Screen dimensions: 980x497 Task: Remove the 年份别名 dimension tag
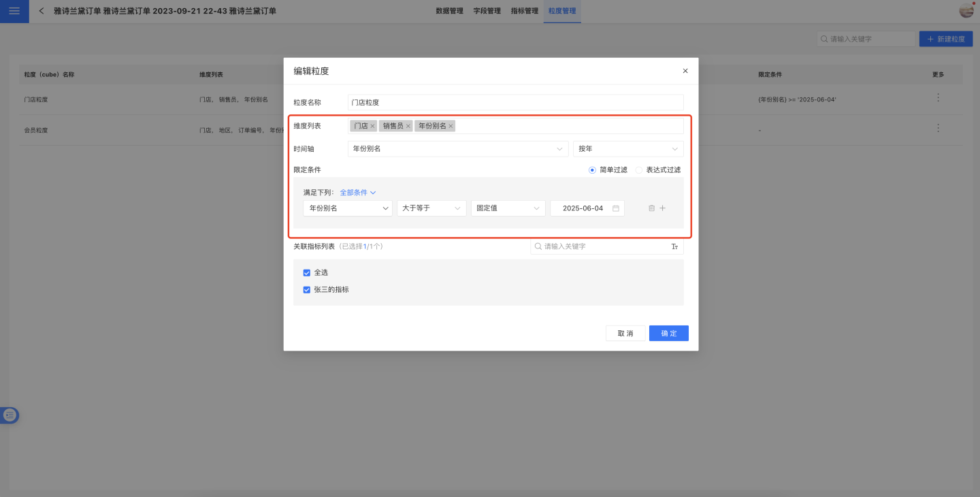(451, 126)
